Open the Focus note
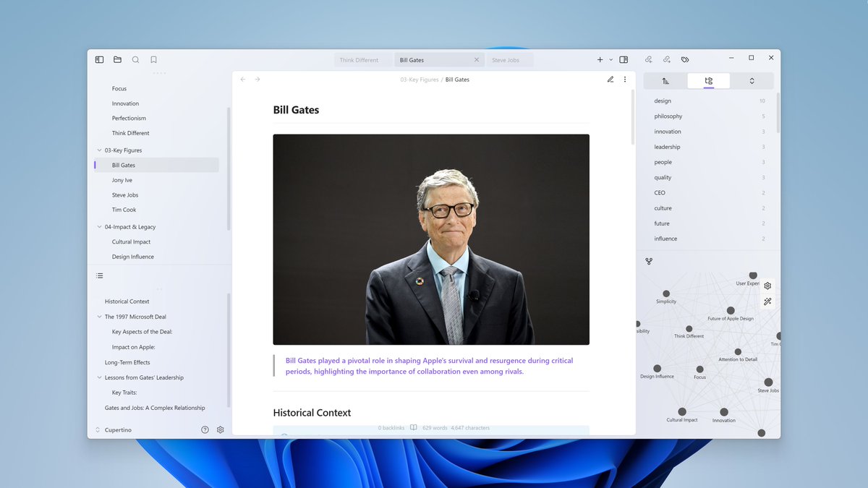Viewport: 868px width, 488px height. click(119, 89)
